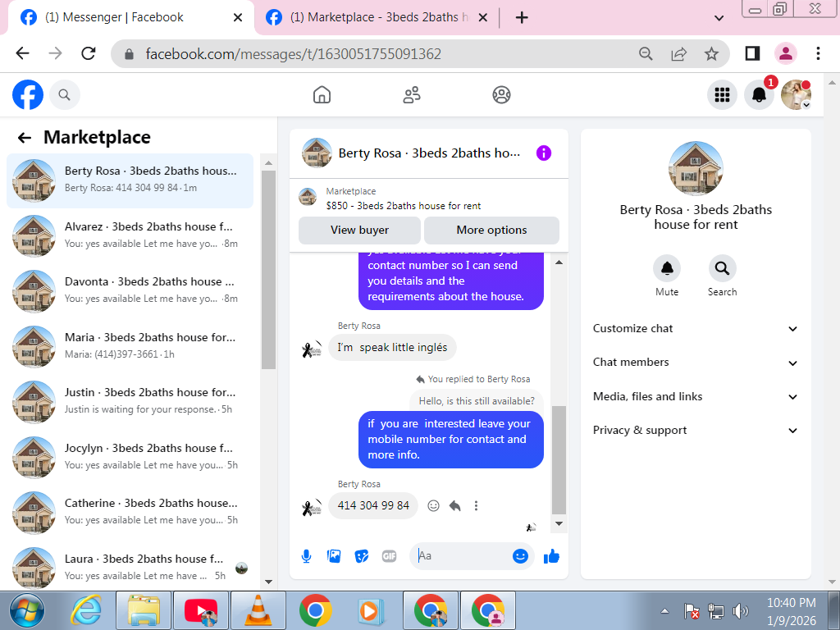Image resolution: width=840 pixels, height=630 pixels.
Task: Close the Marketplace browser tab
Action: pyautogui.click(x=482, y=18)
